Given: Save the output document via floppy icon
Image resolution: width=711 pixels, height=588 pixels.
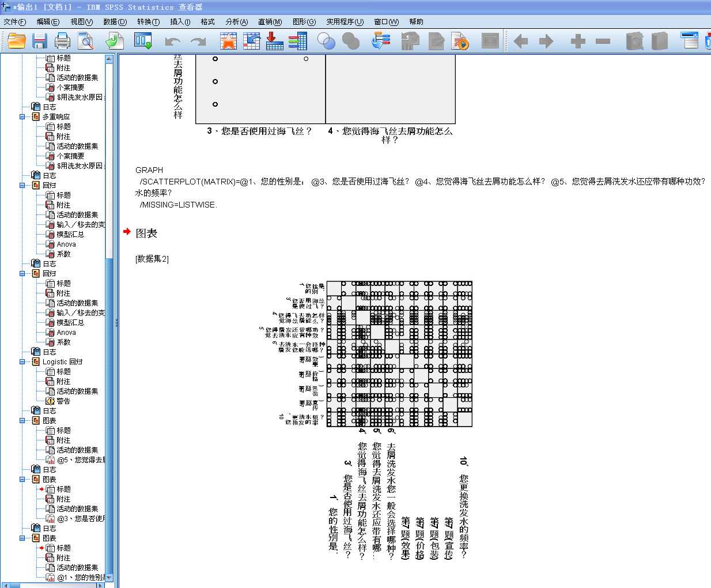Looking at the screenshot, I should click(39, 41).
